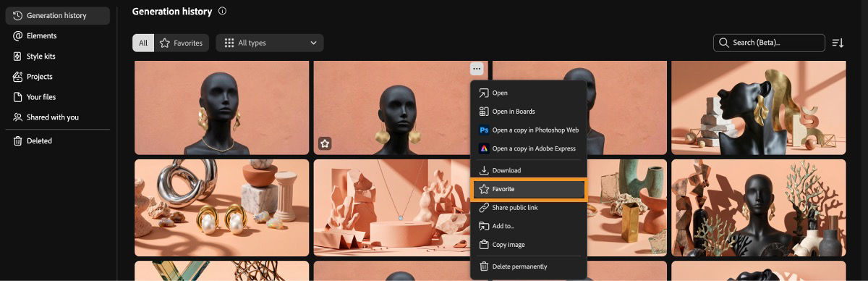
Task: Open the first mannequin with gold necklace thumbnail
Action: pos(221,107)
